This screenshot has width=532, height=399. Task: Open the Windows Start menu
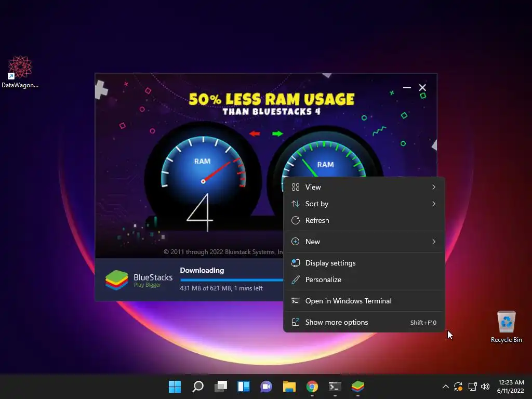175,387
